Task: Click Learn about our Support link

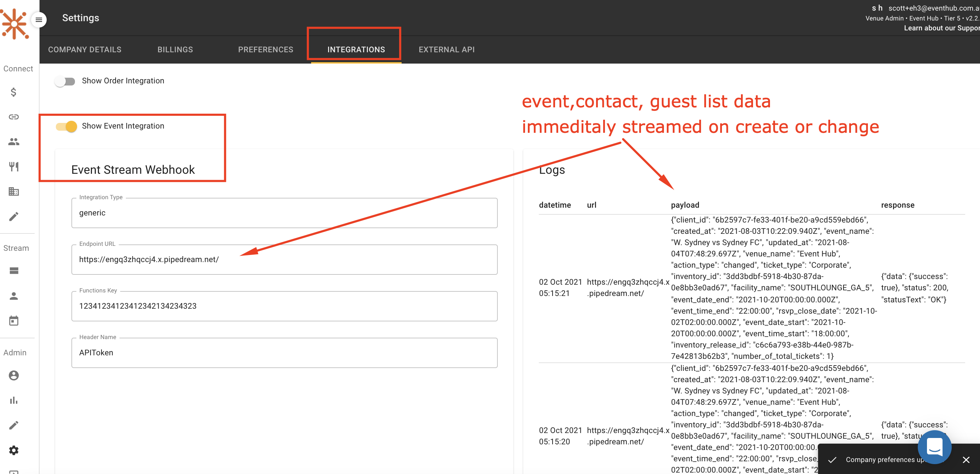Action: click(941, 28)
